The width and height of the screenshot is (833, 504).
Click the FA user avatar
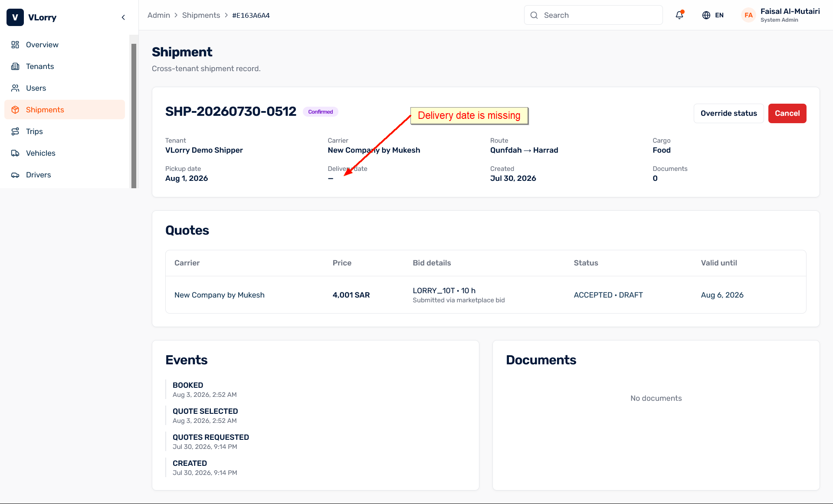click(x=748, y=15)
